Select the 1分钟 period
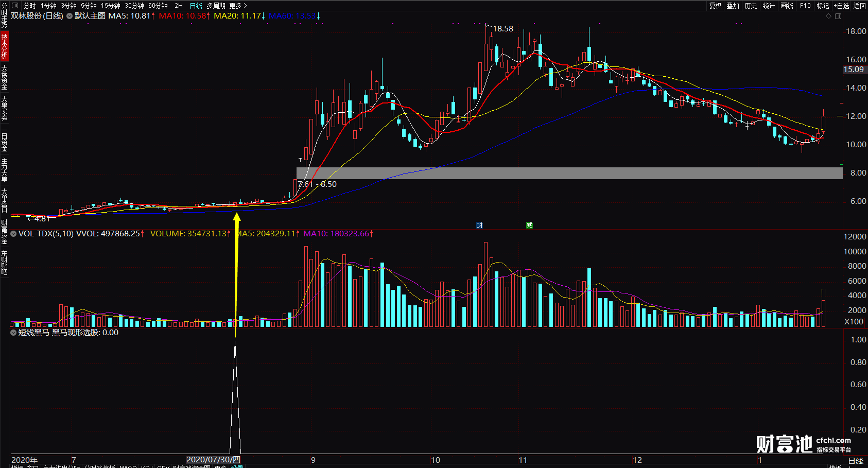 coord(49,6)
